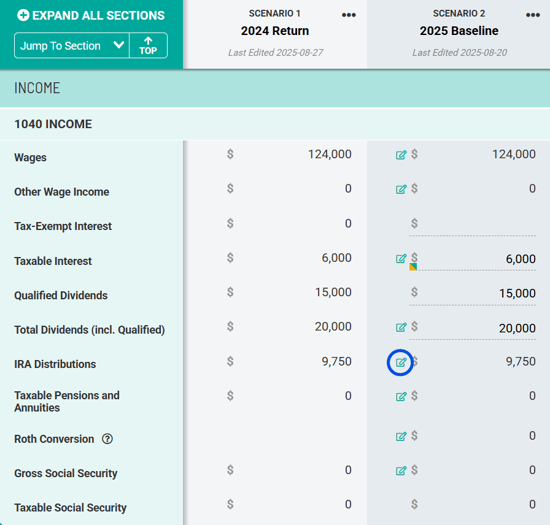Click the Tax-Exempt Interest input in Scenario 2
Screen dimensions: 550x525
[472, 224]
